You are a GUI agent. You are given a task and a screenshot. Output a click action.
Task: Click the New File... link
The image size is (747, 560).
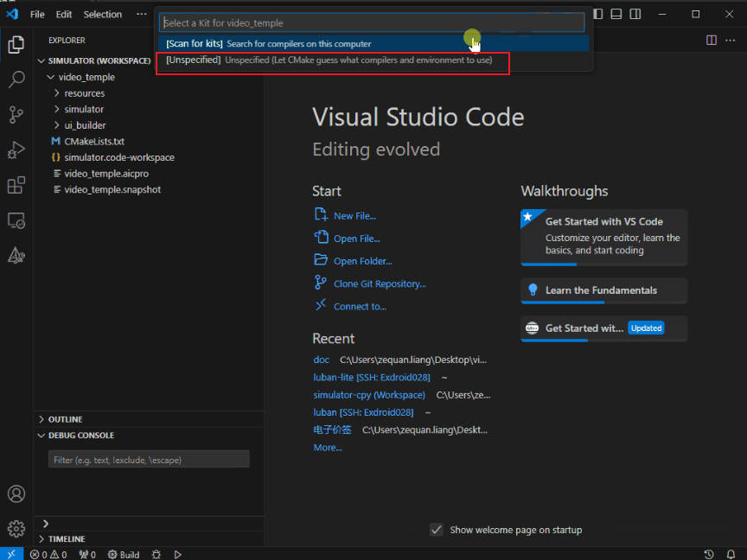[354, 216]
